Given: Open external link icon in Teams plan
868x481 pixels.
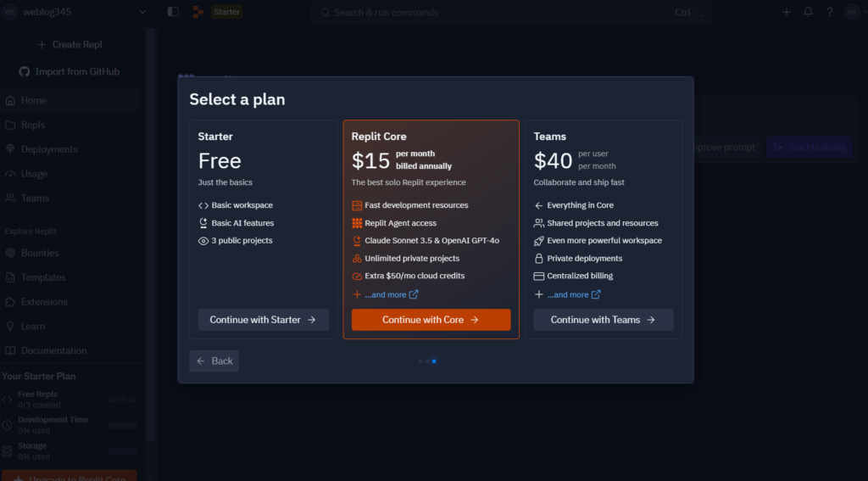Looking at the screenshot, I should tap(596, 294).
